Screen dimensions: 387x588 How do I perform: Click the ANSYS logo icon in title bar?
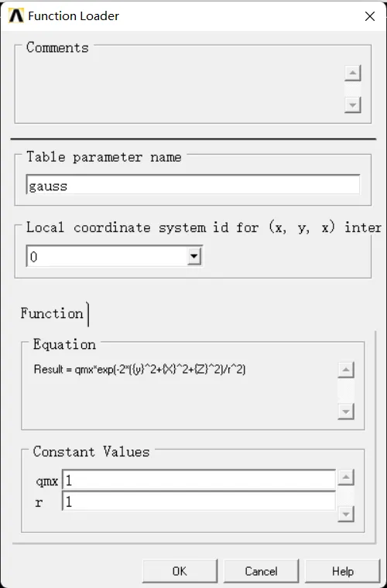tap(16, 15)
